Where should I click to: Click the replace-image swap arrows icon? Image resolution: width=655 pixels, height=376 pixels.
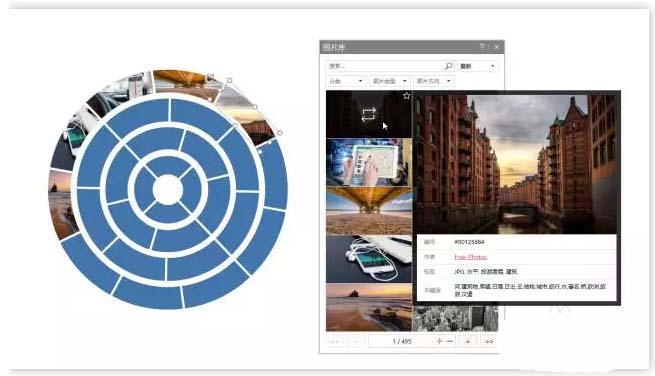pyautogui.click(x=368, y=114)
